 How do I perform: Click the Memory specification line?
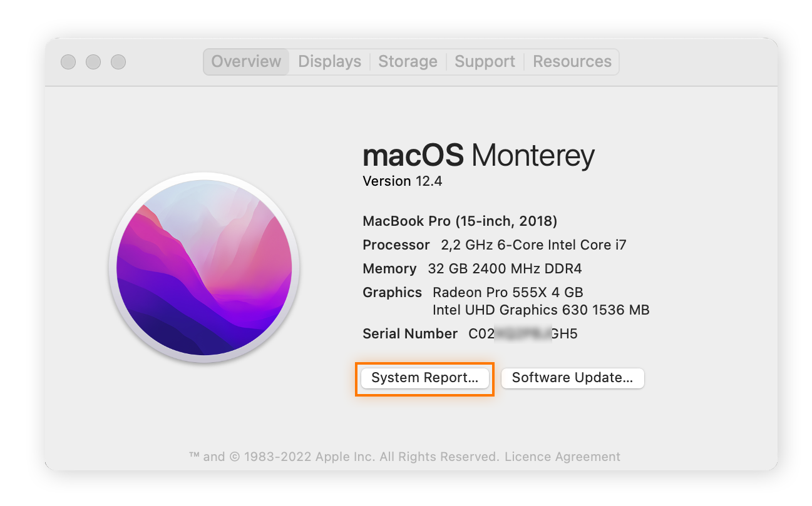click(472, 268)
